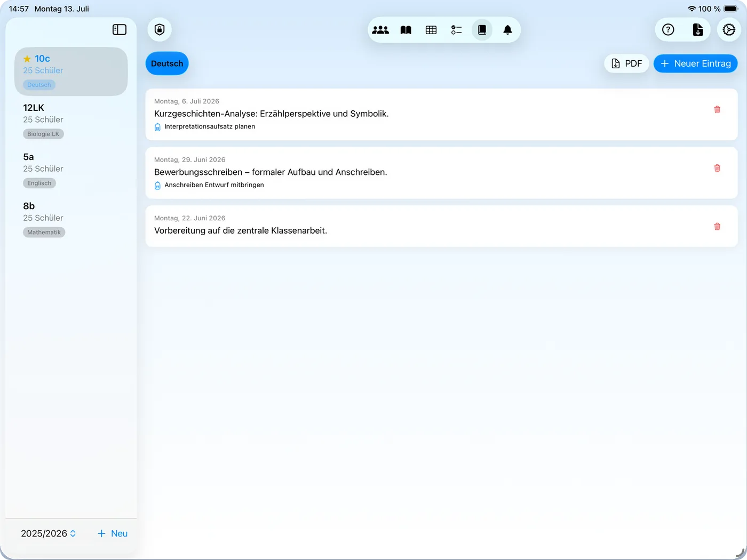Open the students group view
Screen dimensions: 747x560
point(380,30)
